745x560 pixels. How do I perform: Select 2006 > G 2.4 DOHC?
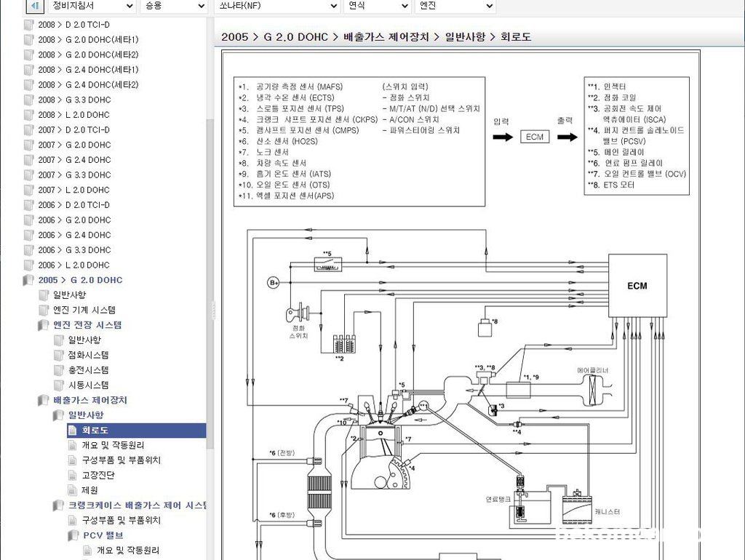coord(75,235)
